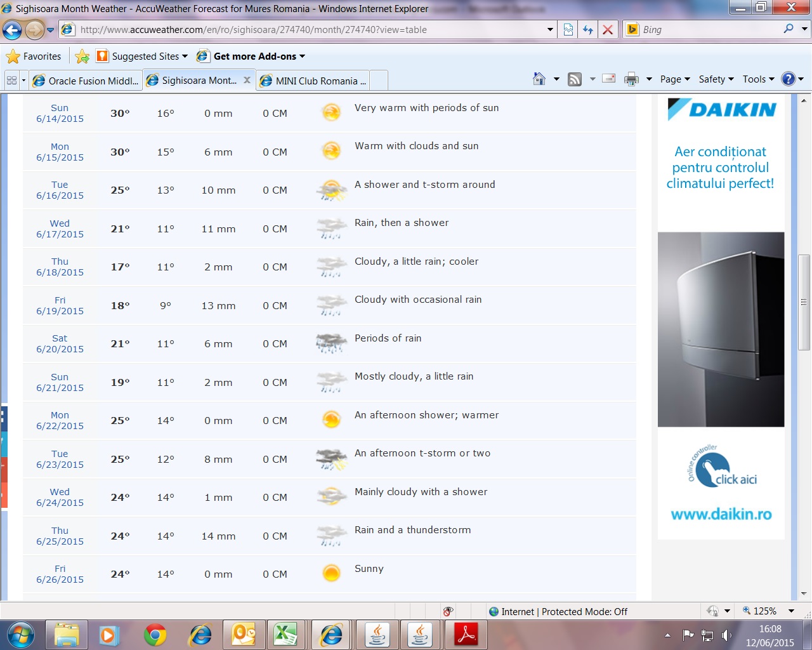This screenshot has width=812, height=650.
Task: Open the Help question mark icon
Action: (x=788, y=79)
